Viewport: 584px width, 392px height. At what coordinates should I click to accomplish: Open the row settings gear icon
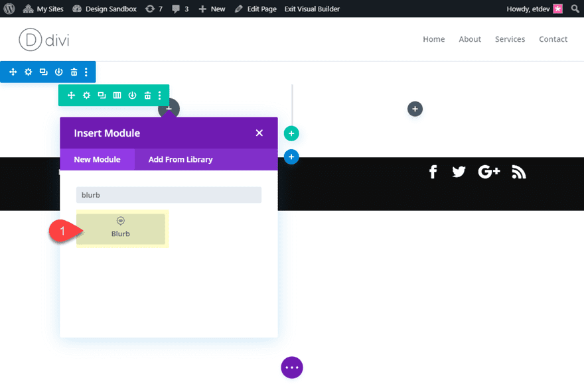(x=86, y=95)
